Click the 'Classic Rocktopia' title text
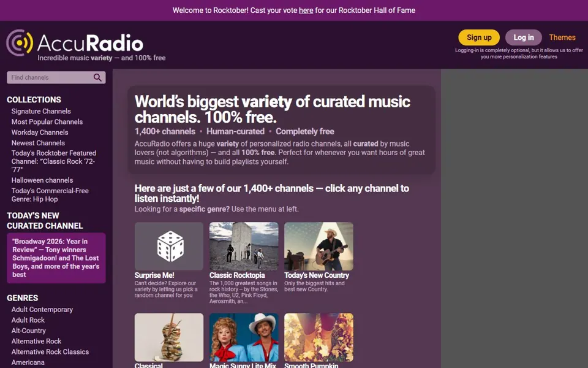 coord(237,275)
